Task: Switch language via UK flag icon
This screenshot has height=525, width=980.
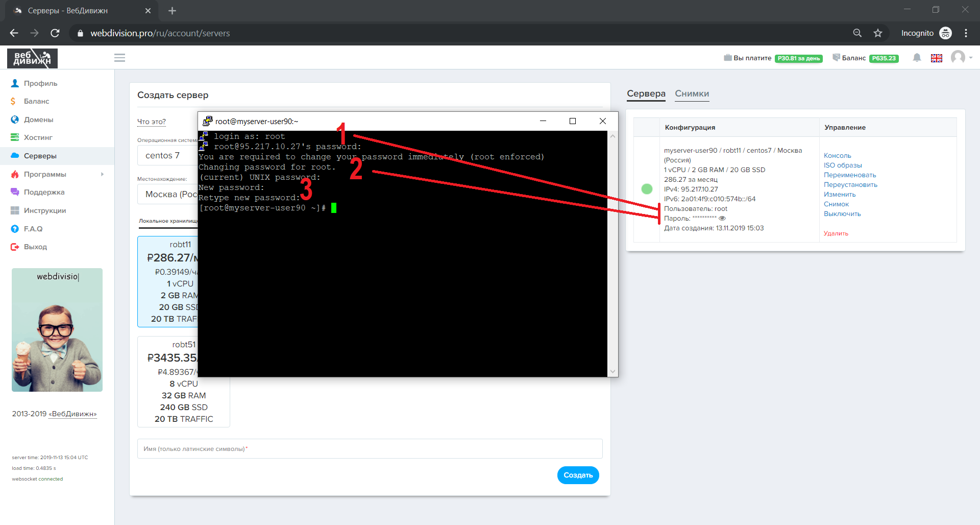Action: (936, 58)
